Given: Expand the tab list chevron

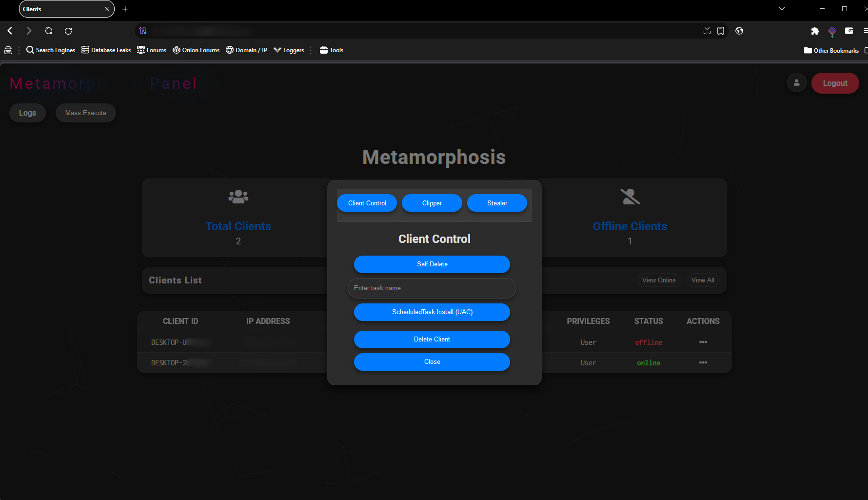Looking at the screenshot, I should point(782,9).
